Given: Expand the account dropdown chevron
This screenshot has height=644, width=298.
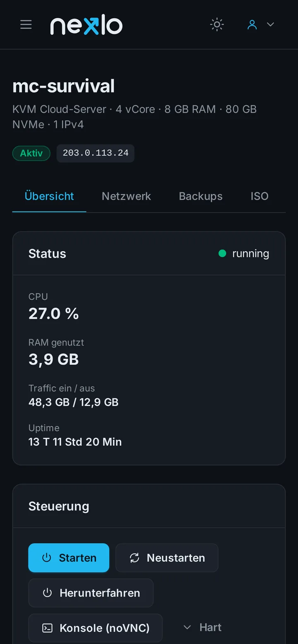Looking at the screenshot, I should 270,25.
